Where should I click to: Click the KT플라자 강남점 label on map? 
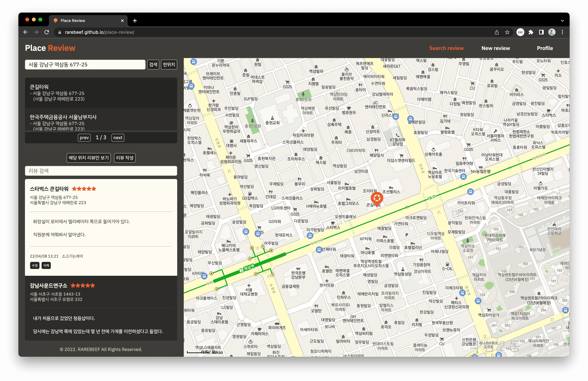click(x=398, y=142)
